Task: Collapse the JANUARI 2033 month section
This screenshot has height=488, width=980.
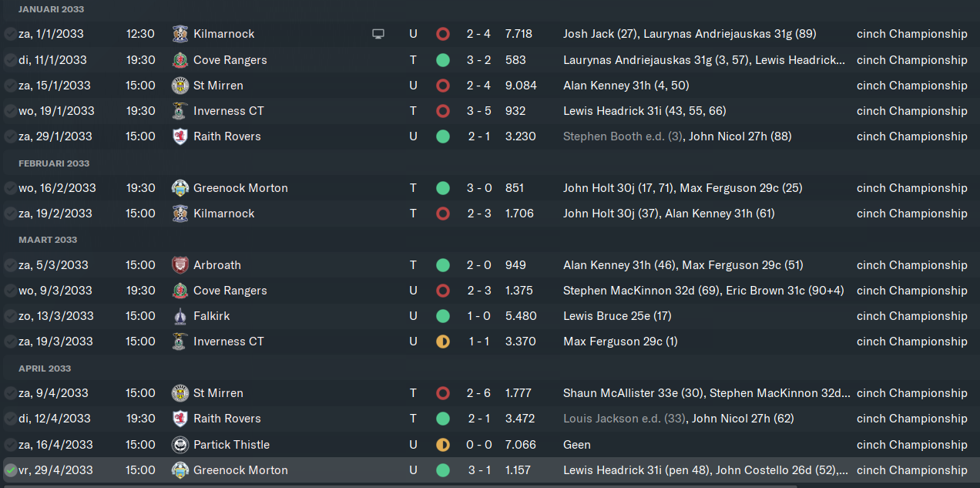Action: (x=51, y=9)
